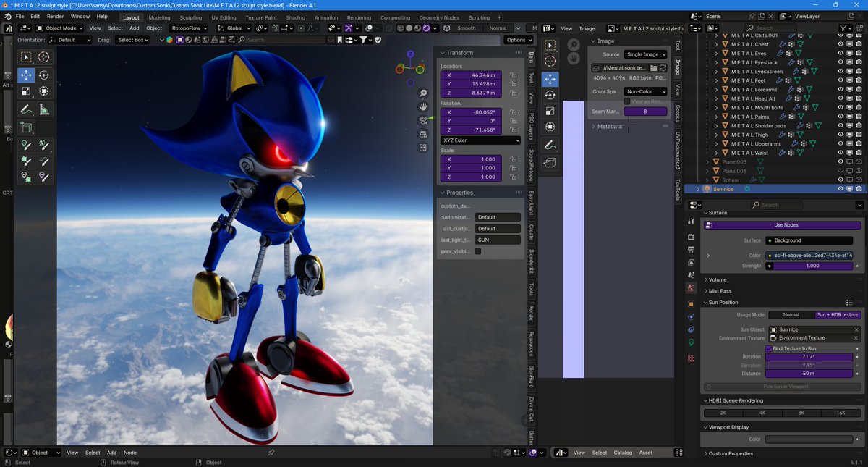Switch to the Geometry Nodes workspace tab
This screenshot has height=467, width=868.
pyautogui.click(x=439, y=17)
